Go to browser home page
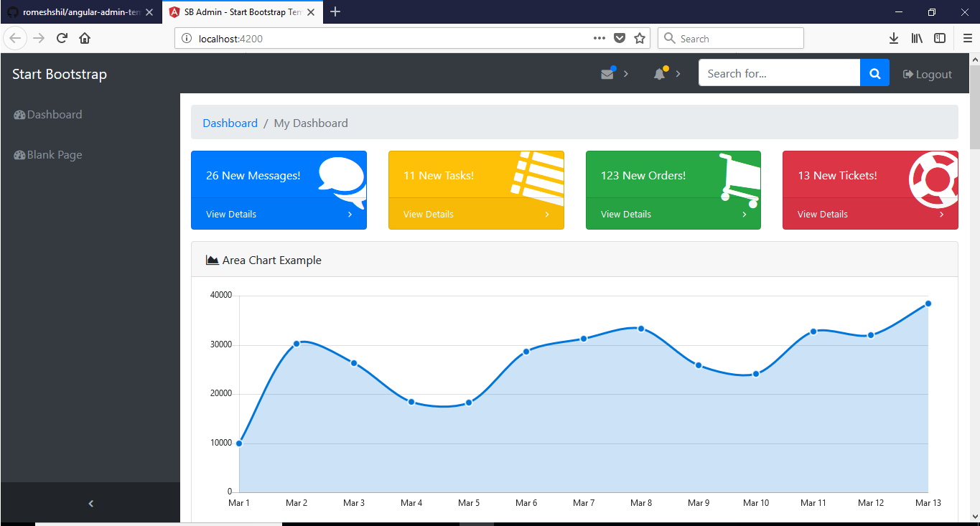 pos(85,39)
